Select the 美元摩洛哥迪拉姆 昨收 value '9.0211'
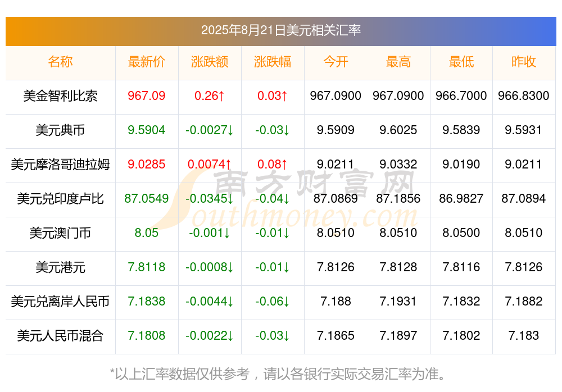The height and width of the screenshot is (392, 562). [524, 165]
